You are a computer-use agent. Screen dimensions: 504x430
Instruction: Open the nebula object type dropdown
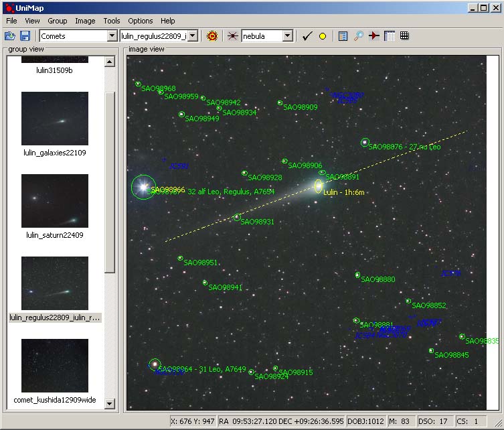pos(288,35)
